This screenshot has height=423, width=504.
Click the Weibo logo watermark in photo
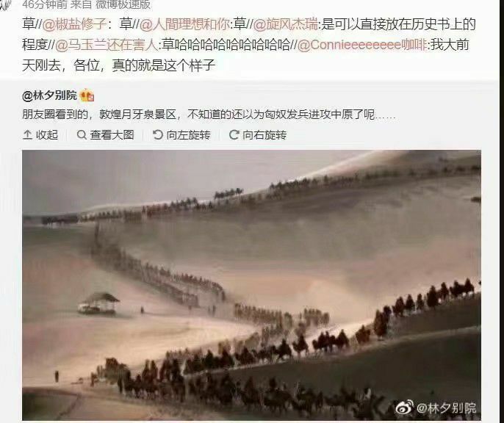tap(404, 408)
